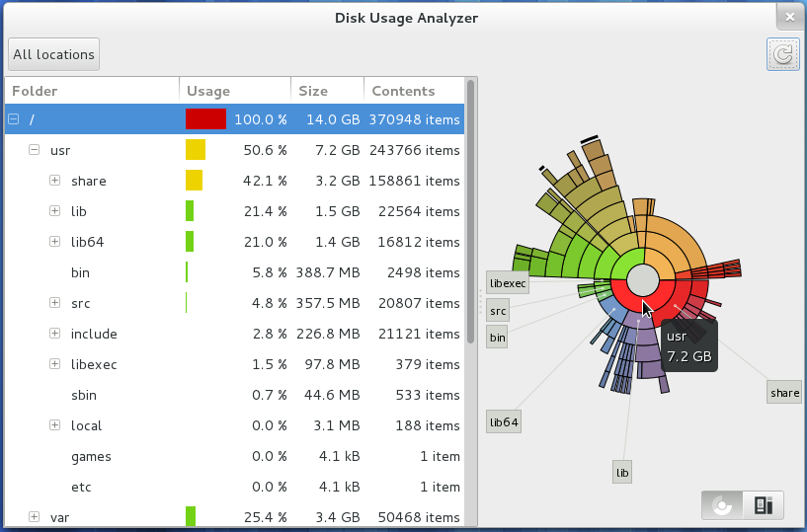Click the lib64 chart label
The height and width of the screenshot is (532, 807).
[x=504, y=421]
